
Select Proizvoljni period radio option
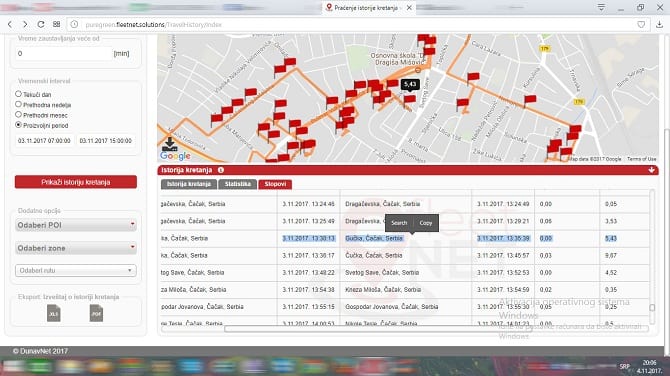click(18, 125)
